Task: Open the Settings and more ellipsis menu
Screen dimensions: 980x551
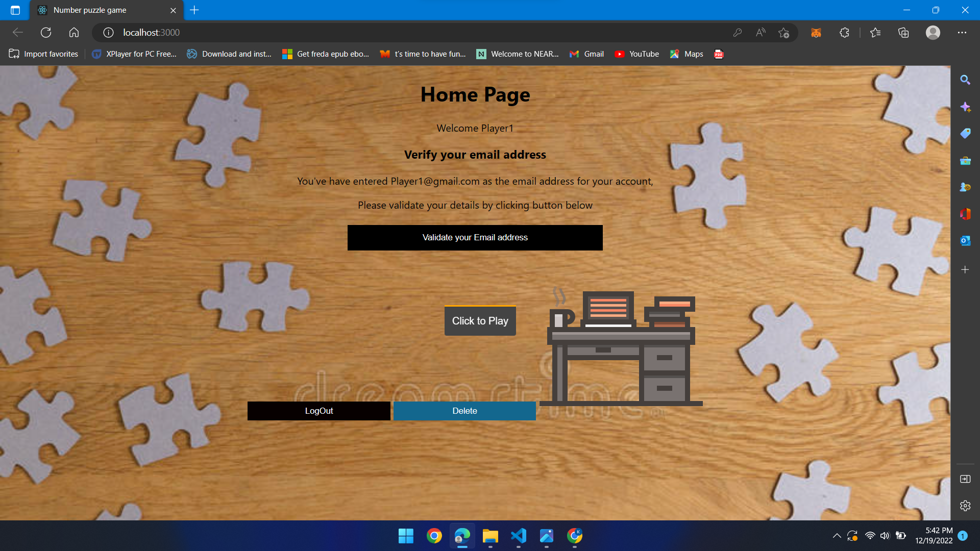Action: pyautogui.click(x=962, y=33)
